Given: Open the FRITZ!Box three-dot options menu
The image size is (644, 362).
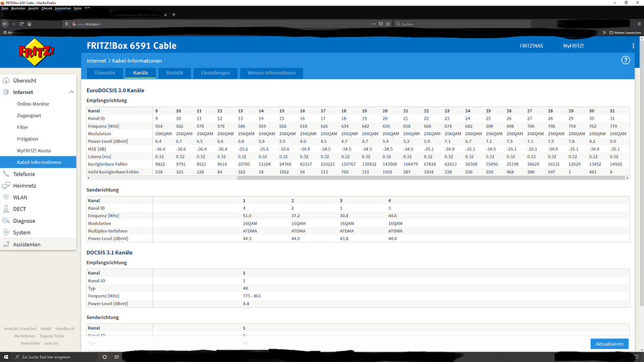Looking at the screenshot, I should click(633, 46).
